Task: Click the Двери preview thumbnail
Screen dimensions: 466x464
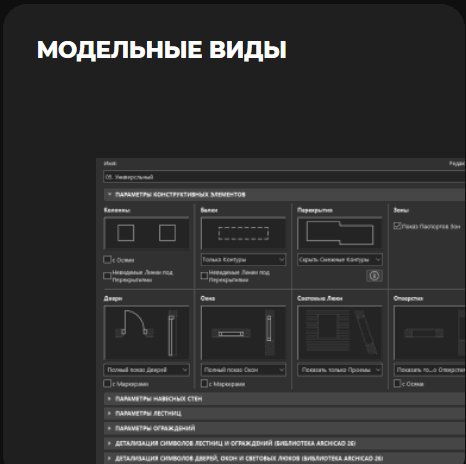Action: pos(147,332)
